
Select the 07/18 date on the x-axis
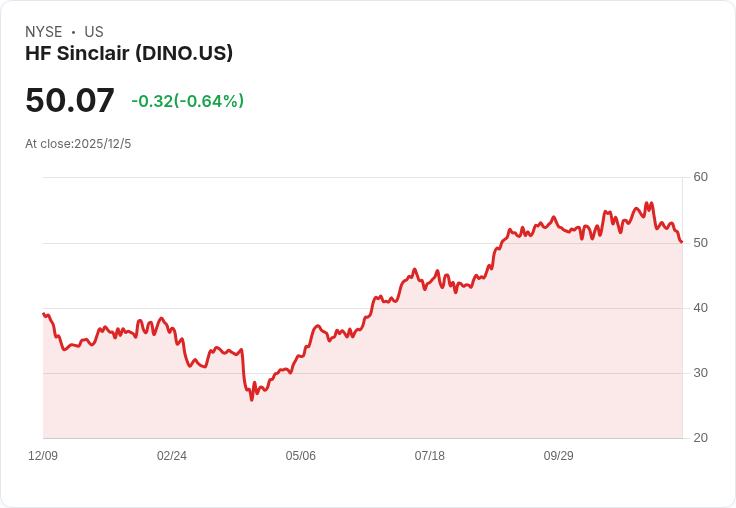[430, 456]
